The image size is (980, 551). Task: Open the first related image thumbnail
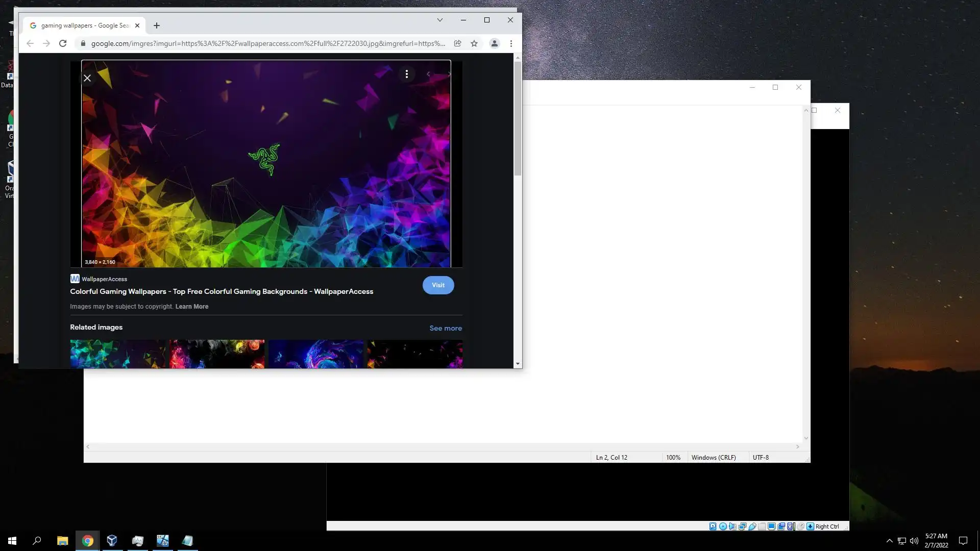[117, 354]
